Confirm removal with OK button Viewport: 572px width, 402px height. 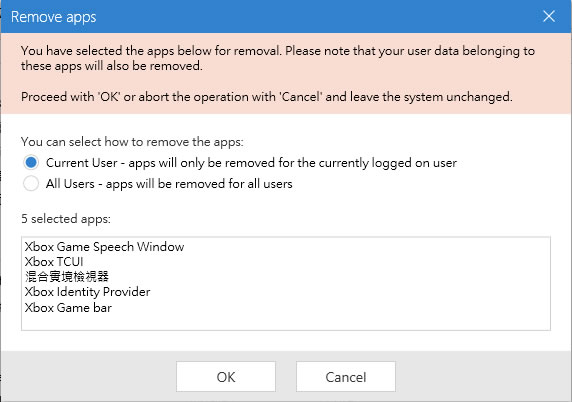pyautogui.click(x=226, y=377)
